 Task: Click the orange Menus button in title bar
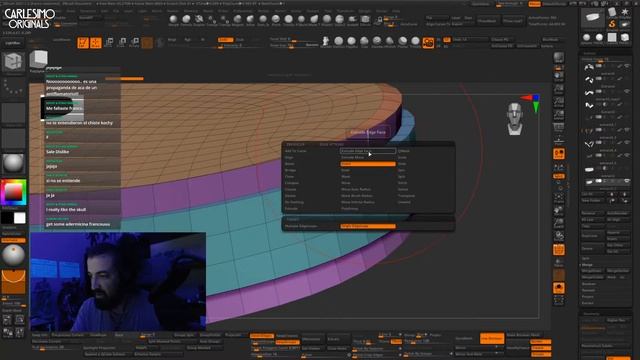click(534, 4)
